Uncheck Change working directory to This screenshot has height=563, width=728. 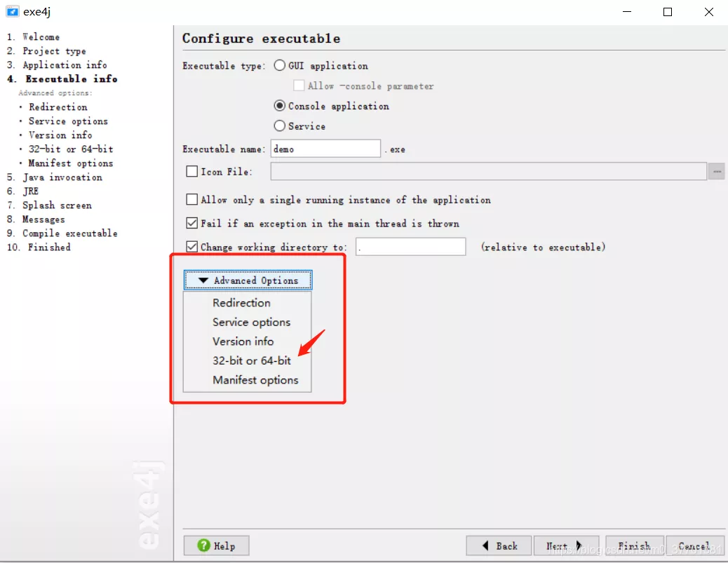191,247
